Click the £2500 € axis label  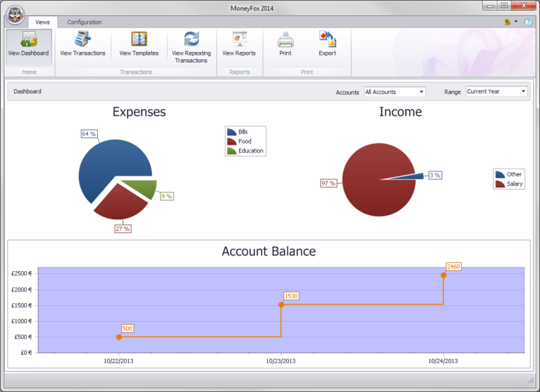pos(22,274)
